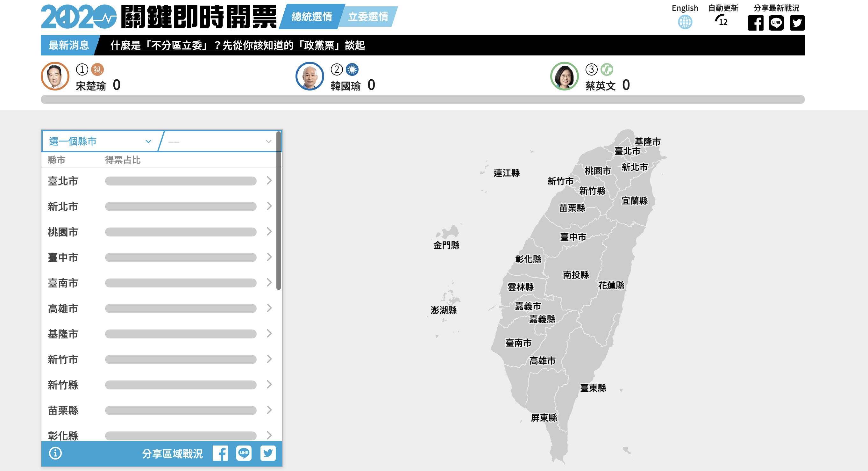
Task: Click 雲林縣 on the map
Action: tap(521, 287)
